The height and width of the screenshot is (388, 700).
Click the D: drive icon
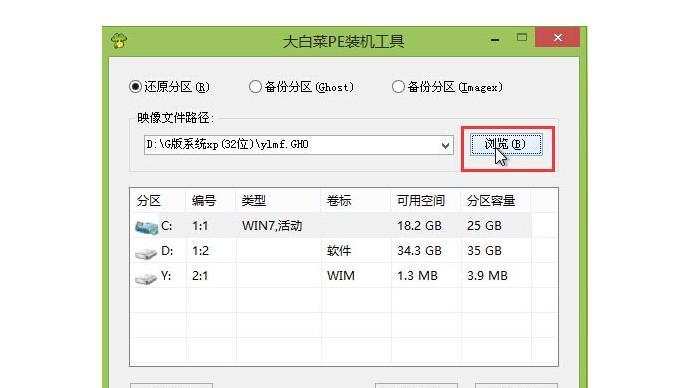[146, 253]
